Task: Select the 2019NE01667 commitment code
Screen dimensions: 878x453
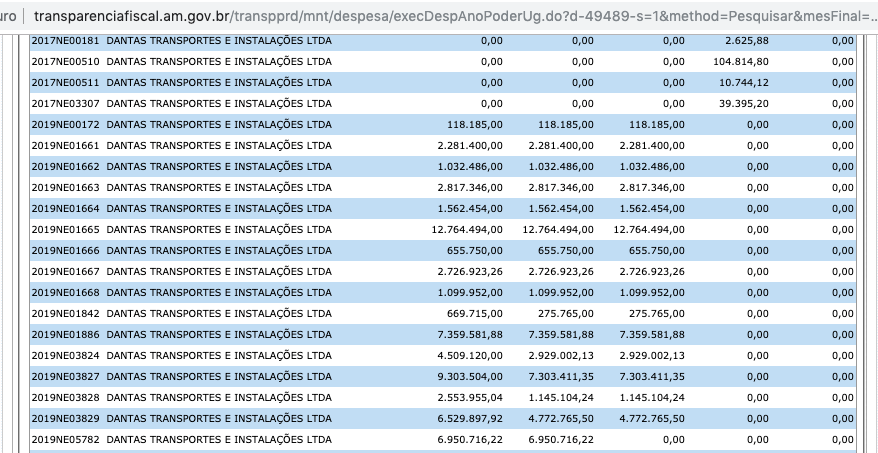Action: pyautogui.click(x=65, y=272)
